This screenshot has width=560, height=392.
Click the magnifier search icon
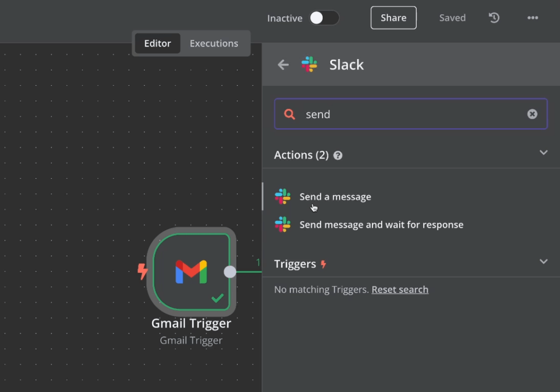tap(290, 114)
